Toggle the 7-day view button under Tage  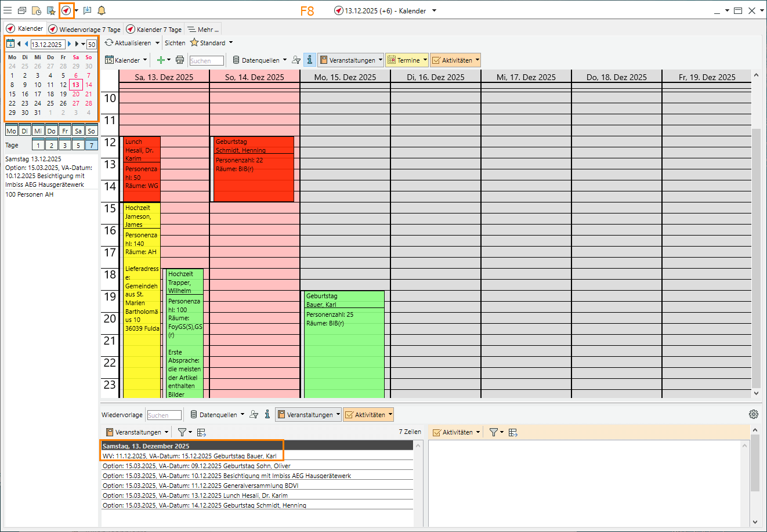pos(91,146)
